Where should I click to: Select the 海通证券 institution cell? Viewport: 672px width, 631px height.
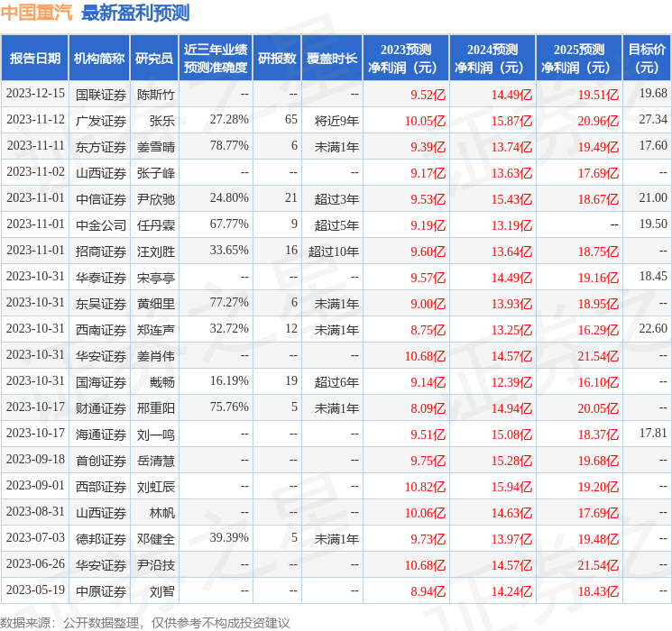[101, 434]
